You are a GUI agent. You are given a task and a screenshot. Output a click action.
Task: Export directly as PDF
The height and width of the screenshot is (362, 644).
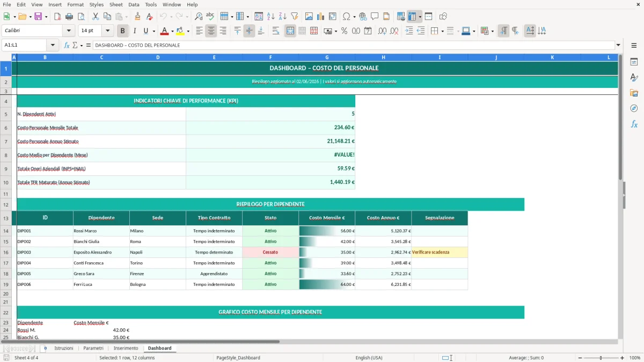57,17
